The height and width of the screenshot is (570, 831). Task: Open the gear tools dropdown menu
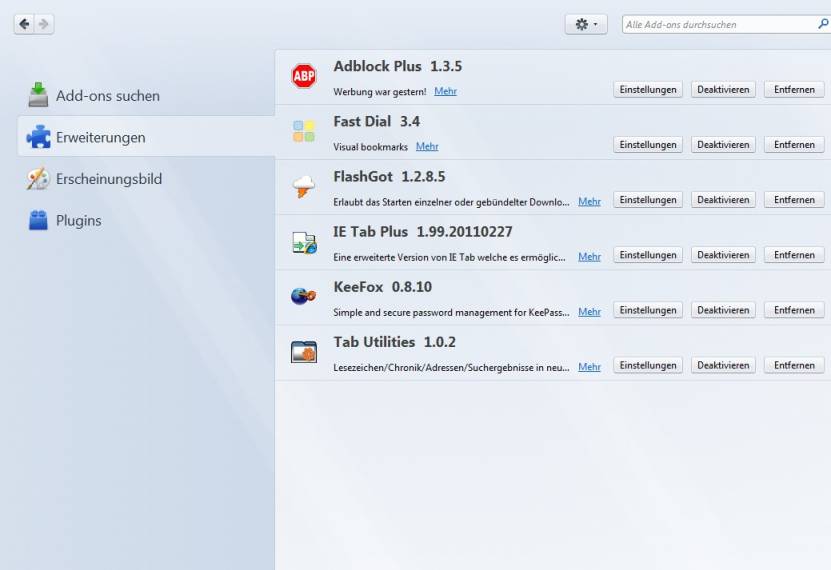pyautogui.click(x=586, y=24)
